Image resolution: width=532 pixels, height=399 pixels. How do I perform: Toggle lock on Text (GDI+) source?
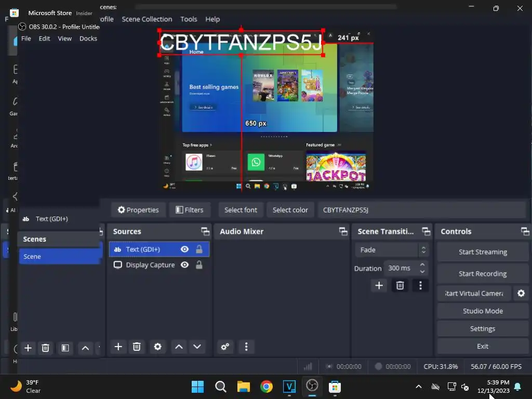(x=199, y=249)
